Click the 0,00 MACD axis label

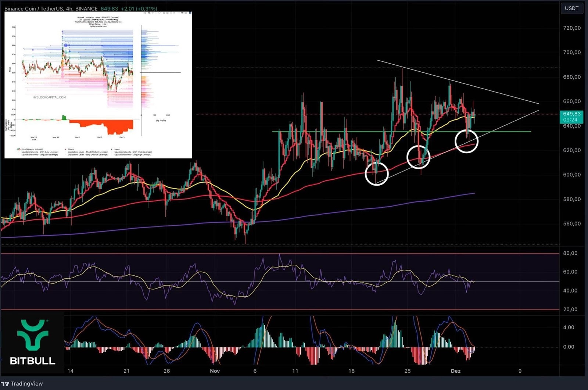pyautogui.click(x=569, y=347)
